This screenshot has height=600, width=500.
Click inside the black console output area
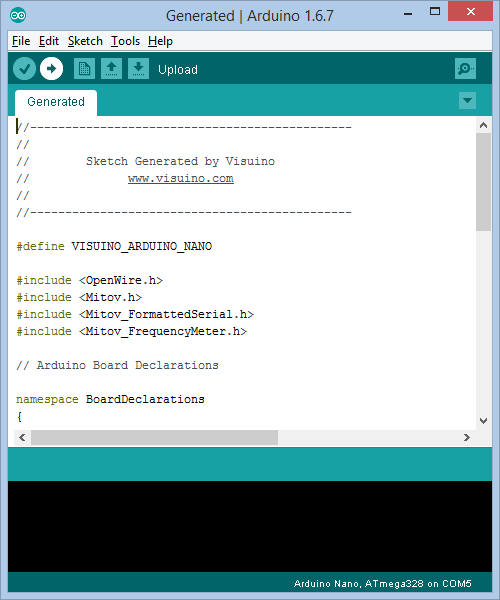pyautogui.click(x=250, y=526)
